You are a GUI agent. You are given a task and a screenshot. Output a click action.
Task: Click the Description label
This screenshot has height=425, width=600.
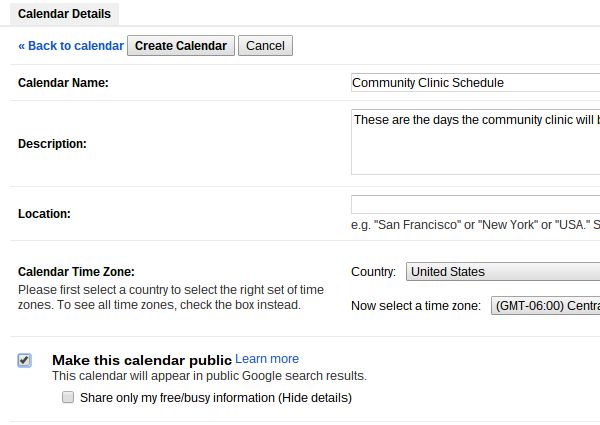point(52,143)
